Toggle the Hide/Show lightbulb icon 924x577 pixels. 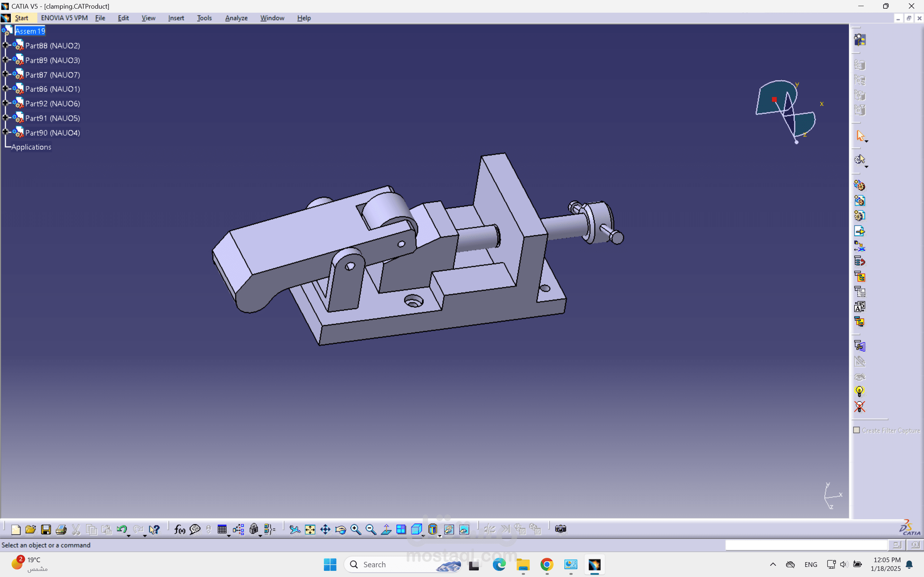click(x=859, y=391)
